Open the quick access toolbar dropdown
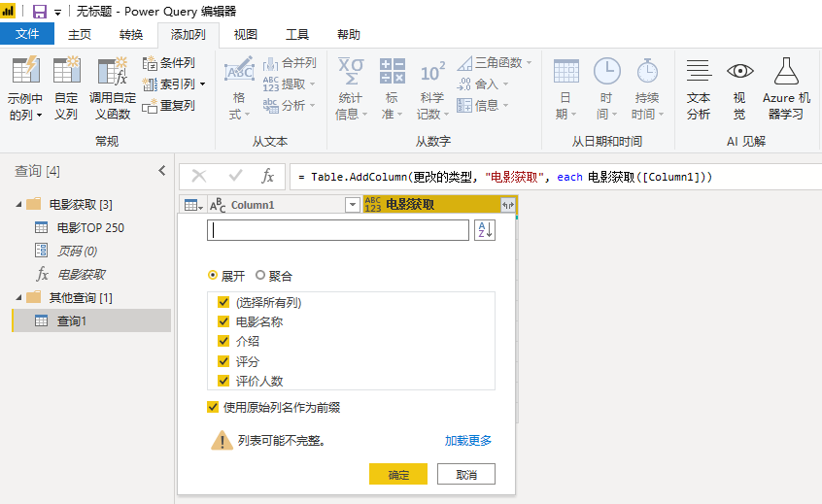This screenshot has height=504, width=822. tap(57, 12)
